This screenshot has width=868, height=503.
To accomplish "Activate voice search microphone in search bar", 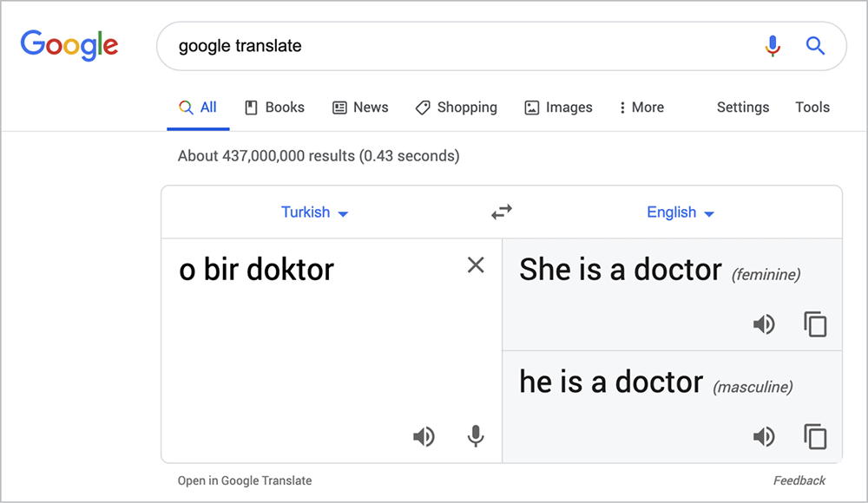I will [x=773, y=46].
